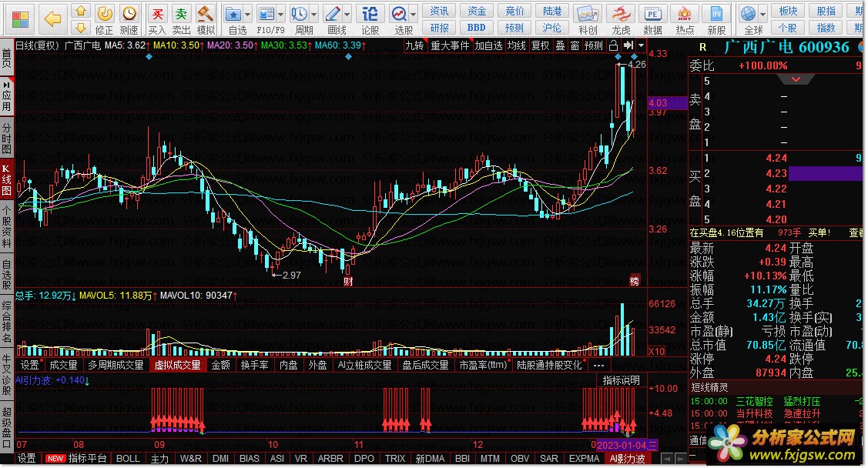The width and height of the screenshot is (868, 468).
Task: Show more volume indicator tabs via ellipsis
Action: (598, 365)
